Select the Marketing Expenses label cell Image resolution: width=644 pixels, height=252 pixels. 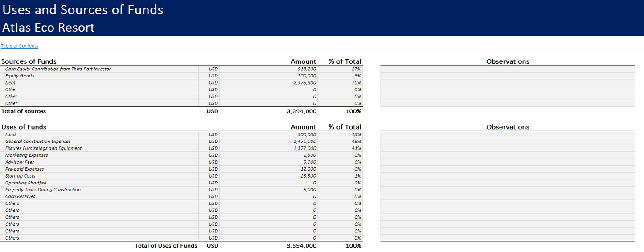(x=27, y=155)
